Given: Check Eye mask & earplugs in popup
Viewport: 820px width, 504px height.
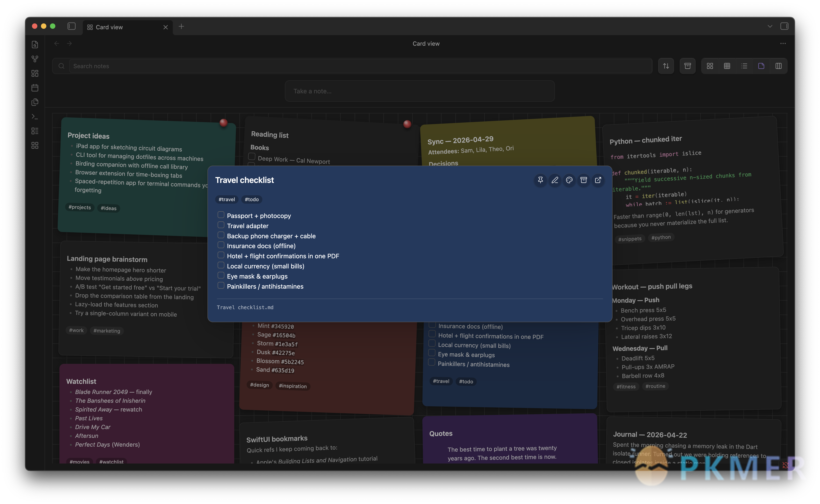Looking at the screenshot, I should tap(221, 275).
